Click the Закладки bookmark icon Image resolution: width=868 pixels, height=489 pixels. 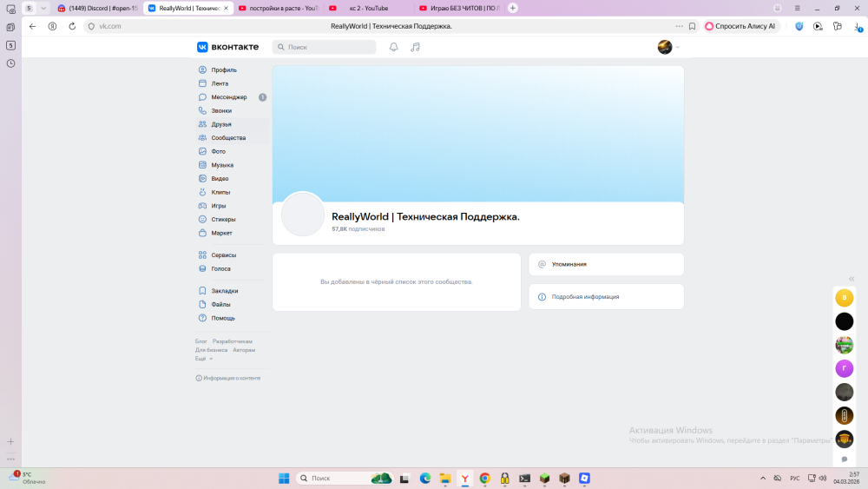[202, 291]
